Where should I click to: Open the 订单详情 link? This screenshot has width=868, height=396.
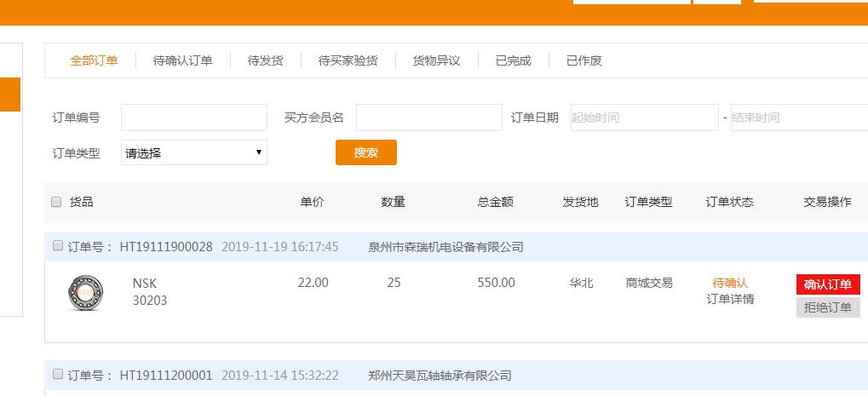click(730, 299)
